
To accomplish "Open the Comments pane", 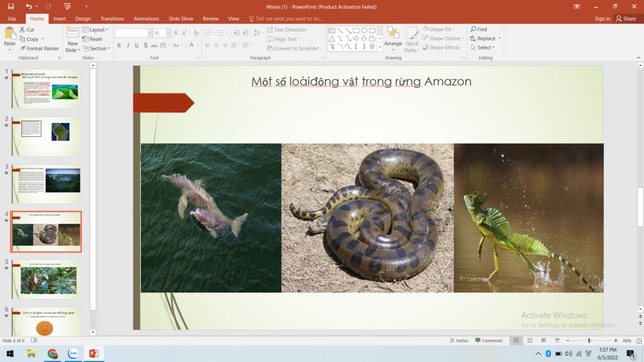I will pyautogui.click(x=489, y=341).
